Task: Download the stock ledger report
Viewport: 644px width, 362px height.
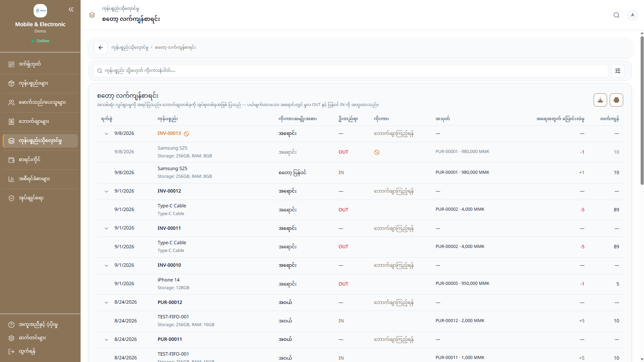Action: click(x=600, y=100)
